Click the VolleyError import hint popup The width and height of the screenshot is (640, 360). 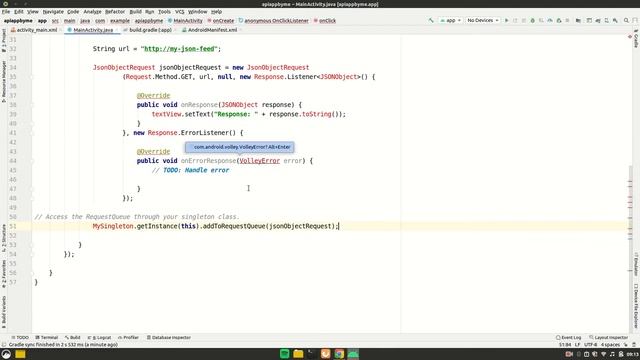[x=240, y=147]
